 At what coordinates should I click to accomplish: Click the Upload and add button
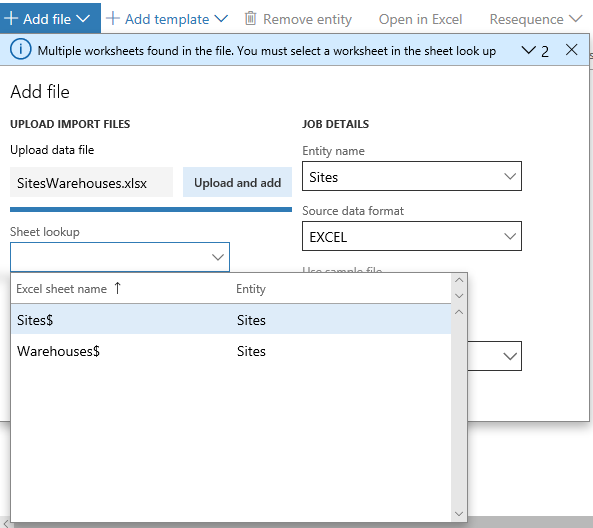(238, 182)
